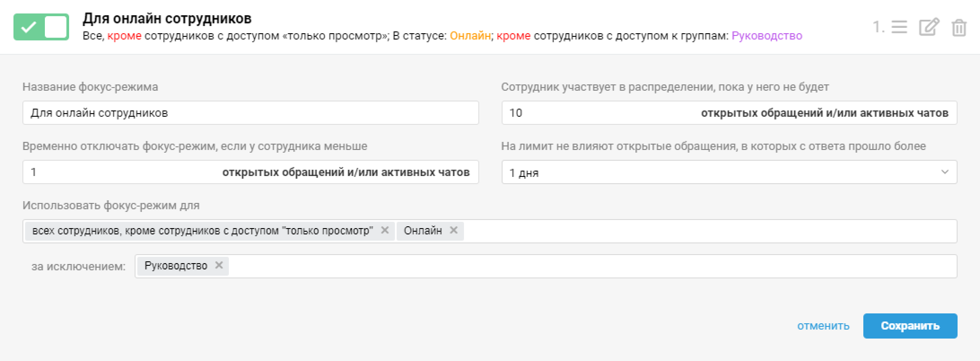Remove the "Руководство" exception tag via its X
Screen dimensions: 980x361
point(219,265)
